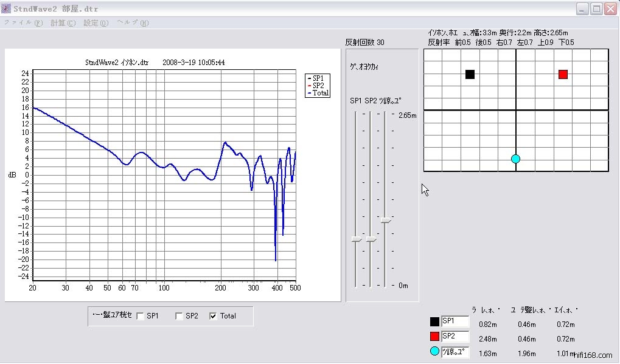Click the SP1 name text field

click(455, 322)
